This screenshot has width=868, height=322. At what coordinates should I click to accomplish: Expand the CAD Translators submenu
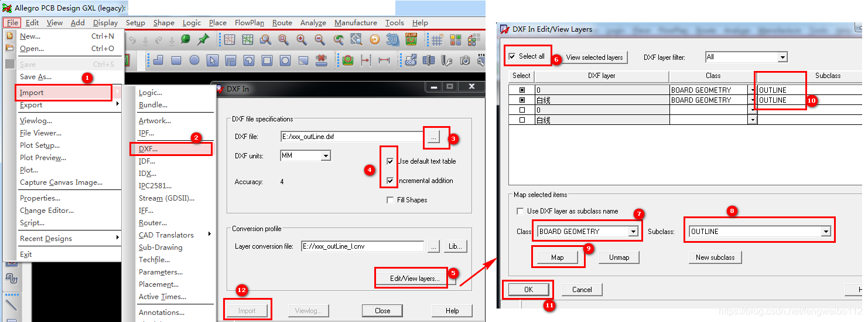175,235
